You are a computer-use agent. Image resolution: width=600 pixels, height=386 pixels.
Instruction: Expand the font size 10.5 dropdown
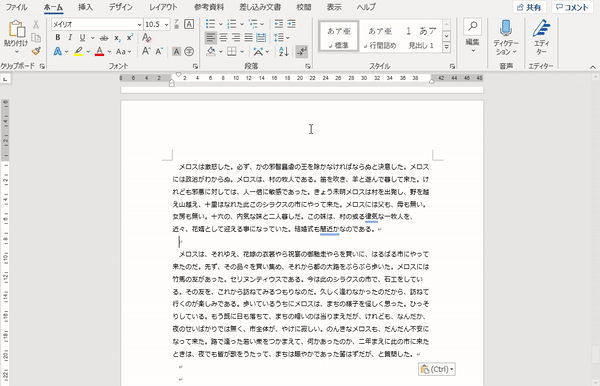[x=166, y=24]
